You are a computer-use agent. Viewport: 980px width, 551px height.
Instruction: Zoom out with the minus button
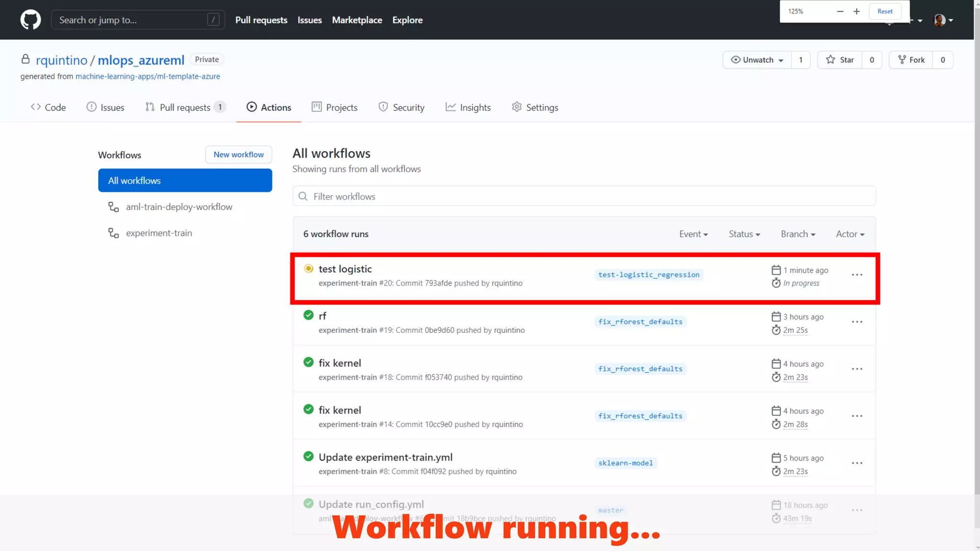pos(840,11)
